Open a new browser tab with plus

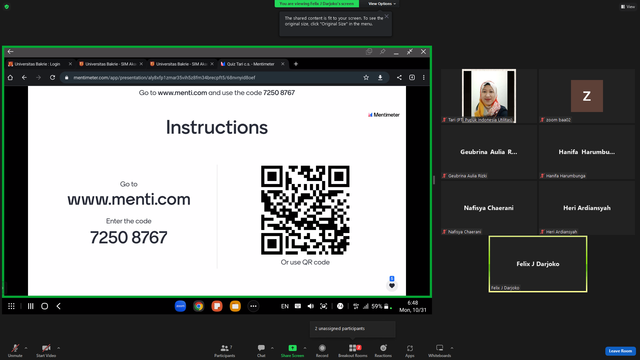[x=296, y=64]
